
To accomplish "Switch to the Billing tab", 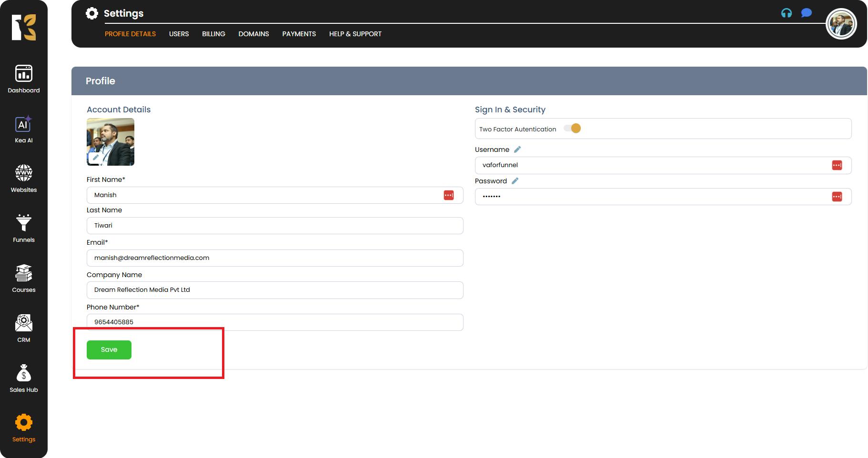I will 213,34.
